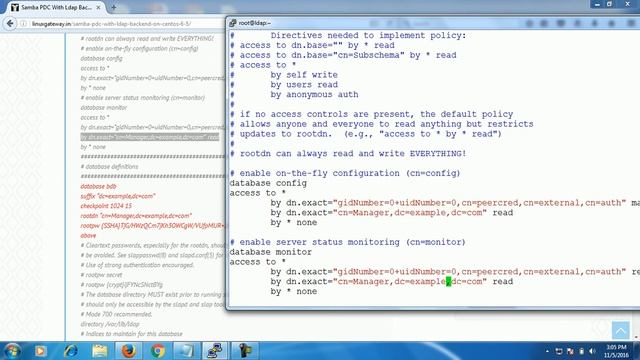Click '# Indices to maintain for this database' on webpage

[131, 334]
